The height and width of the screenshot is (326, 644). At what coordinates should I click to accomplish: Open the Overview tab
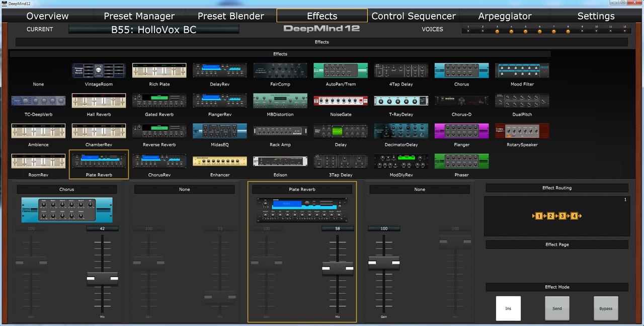point(47,16)
